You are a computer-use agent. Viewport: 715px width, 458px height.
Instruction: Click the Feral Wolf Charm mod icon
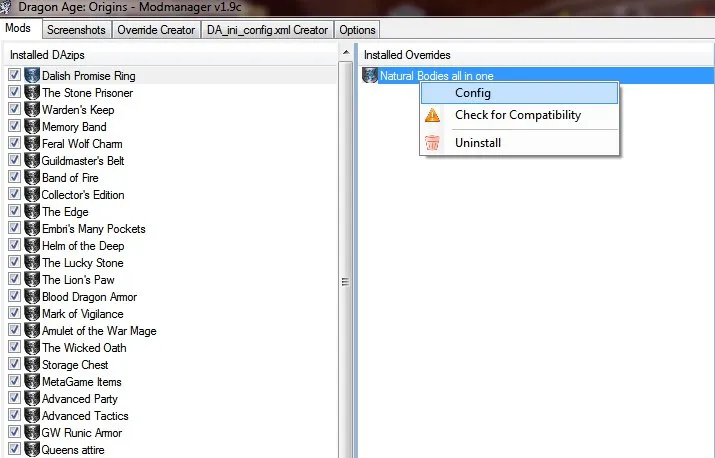32,143
